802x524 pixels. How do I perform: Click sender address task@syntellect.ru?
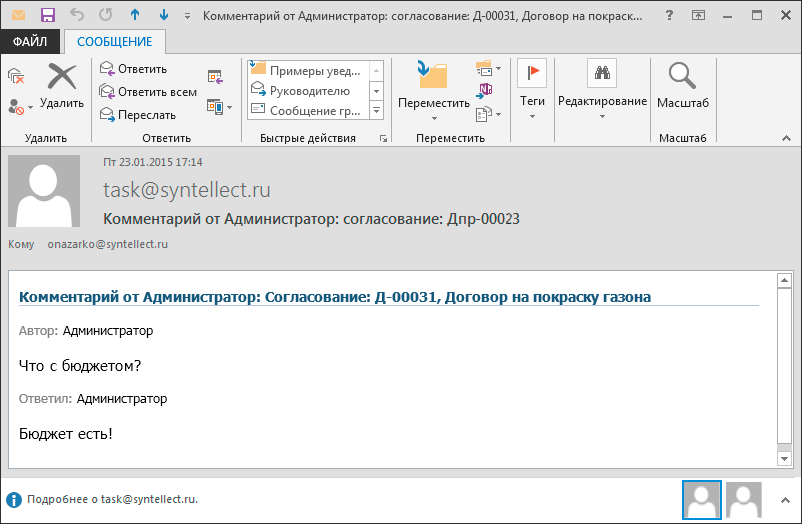tap(187, 190)
